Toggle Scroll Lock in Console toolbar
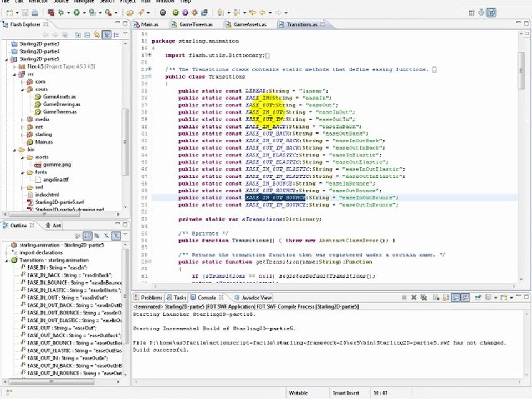 446,298
